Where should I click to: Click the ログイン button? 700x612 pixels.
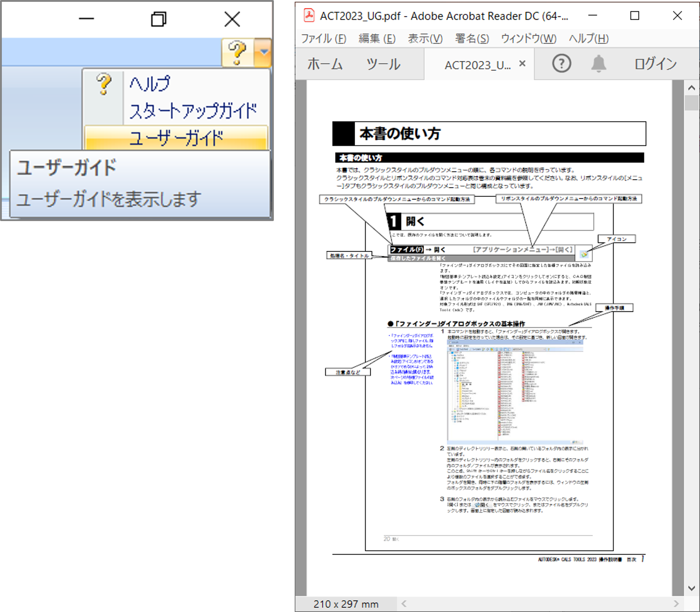[655, 64]
